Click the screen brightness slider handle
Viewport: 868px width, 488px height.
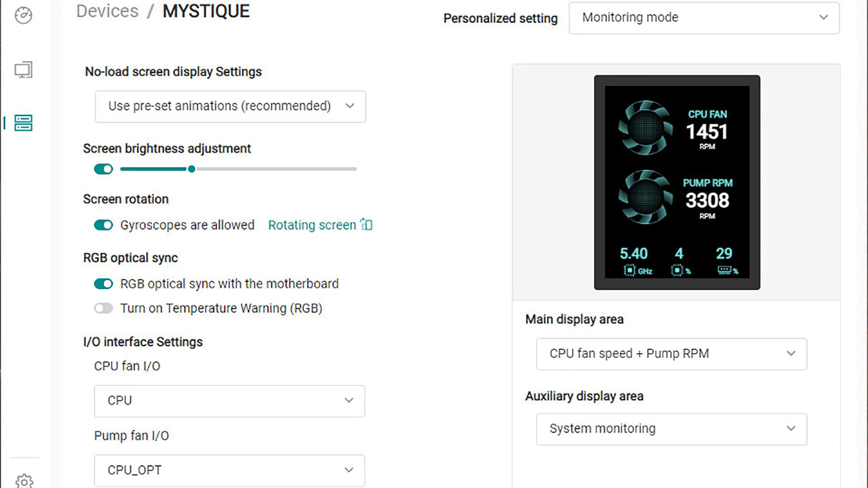[x=192, y=169]
